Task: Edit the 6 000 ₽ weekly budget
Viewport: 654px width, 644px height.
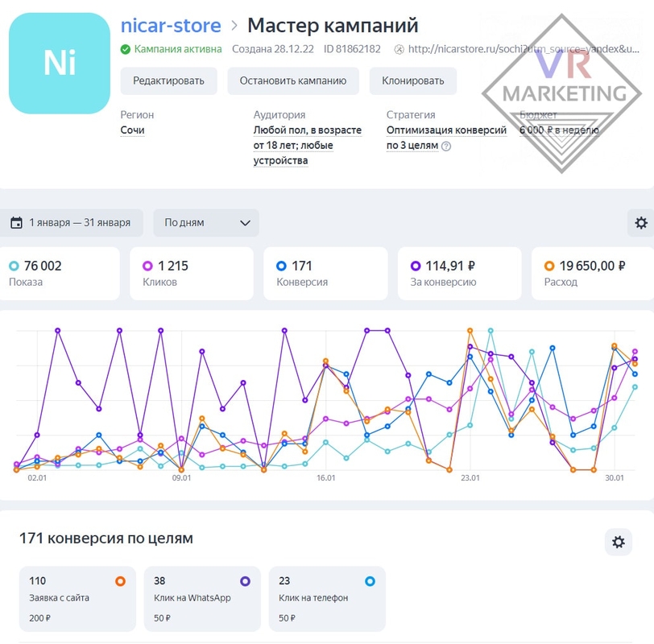Action: (559, 130)
